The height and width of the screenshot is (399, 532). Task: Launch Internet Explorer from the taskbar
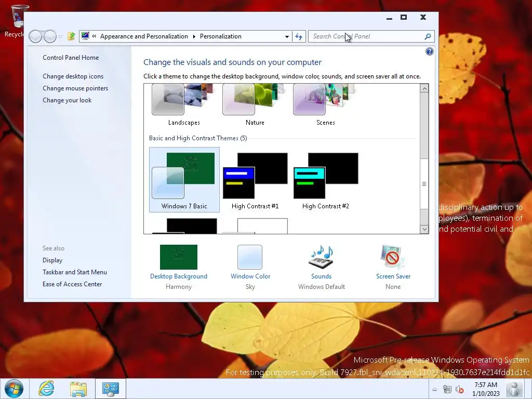[46, 389]
